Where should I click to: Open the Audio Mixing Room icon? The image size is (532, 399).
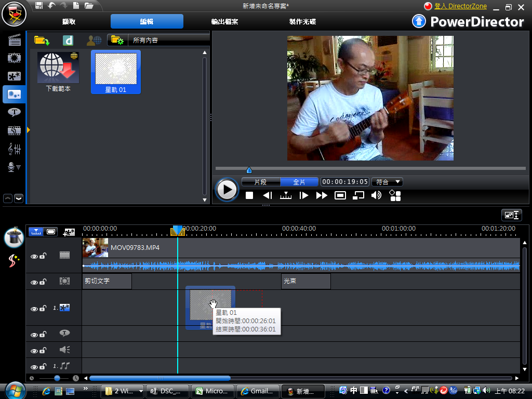[14, 149]
